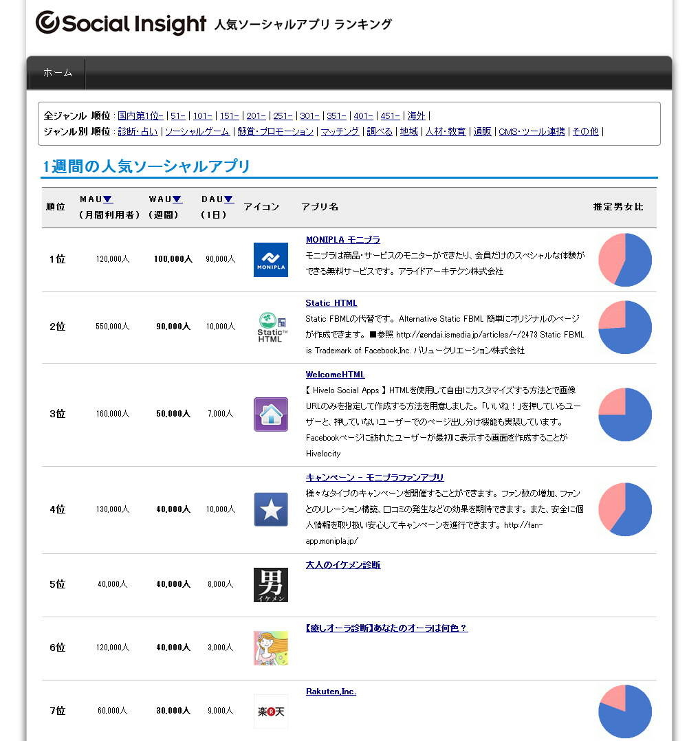Image resolution: width=700 pixels, height=741 pixels.
Task: Click the MONIPLA app icon
Action: 271,259
